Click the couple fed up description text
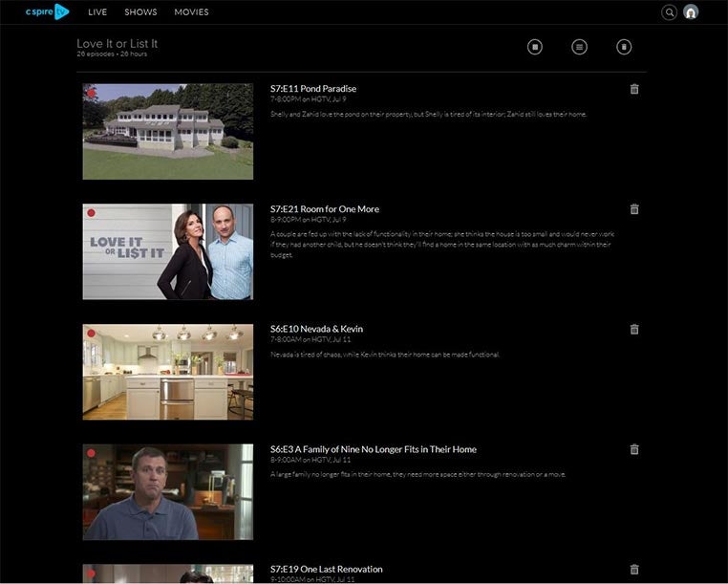 (x=442, y=245)
